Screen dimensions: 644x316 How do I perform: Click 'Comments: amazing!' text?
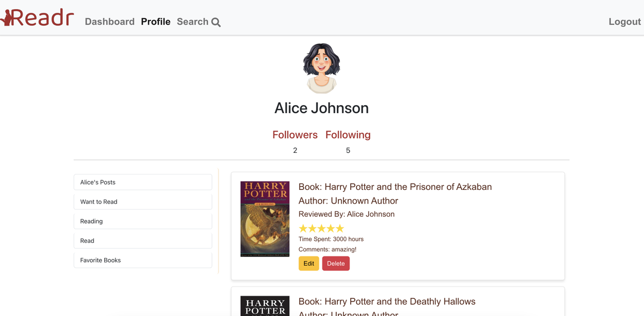point(327,249)
